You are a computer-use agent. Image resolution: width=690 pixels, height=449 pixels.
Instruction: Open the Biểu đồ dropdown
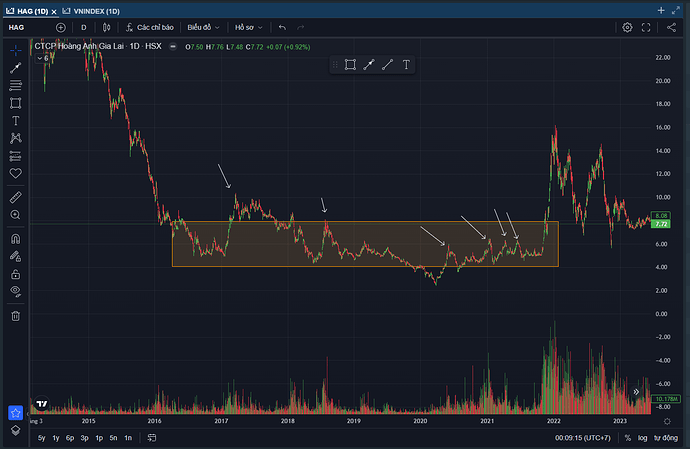coord(205,27)
